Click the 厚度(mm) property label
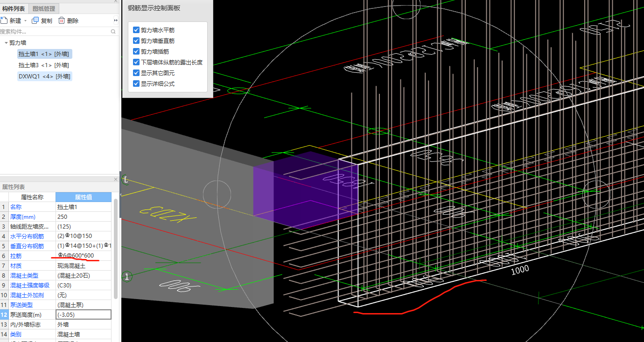The height and width of the screenshot is (342, 644). coord(23,217)
